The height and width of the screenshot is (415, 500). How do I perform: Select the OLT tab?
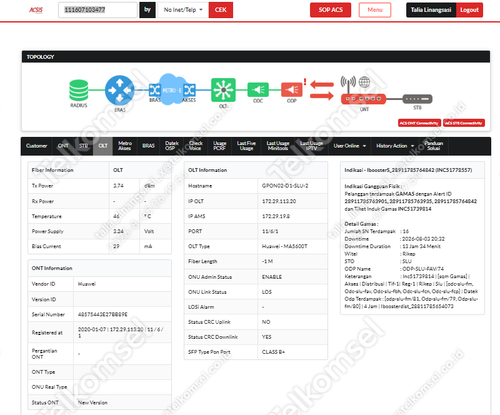point(103,146)
